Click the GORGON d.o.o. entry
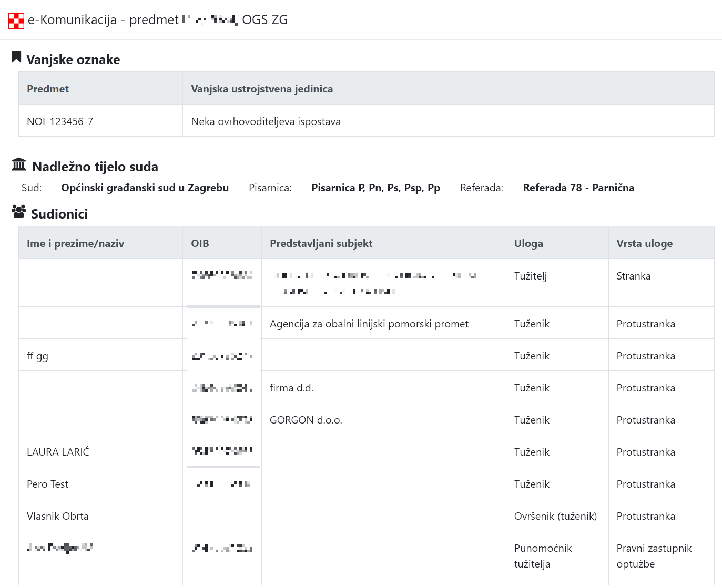This screenshot has height=588, width=722. (306, 420)
